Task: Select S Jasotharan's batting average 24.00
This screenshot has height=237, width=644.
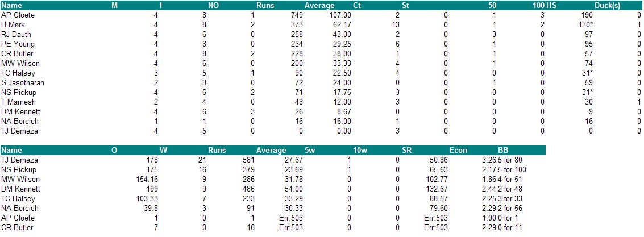Action: click(x=343, y=83)
